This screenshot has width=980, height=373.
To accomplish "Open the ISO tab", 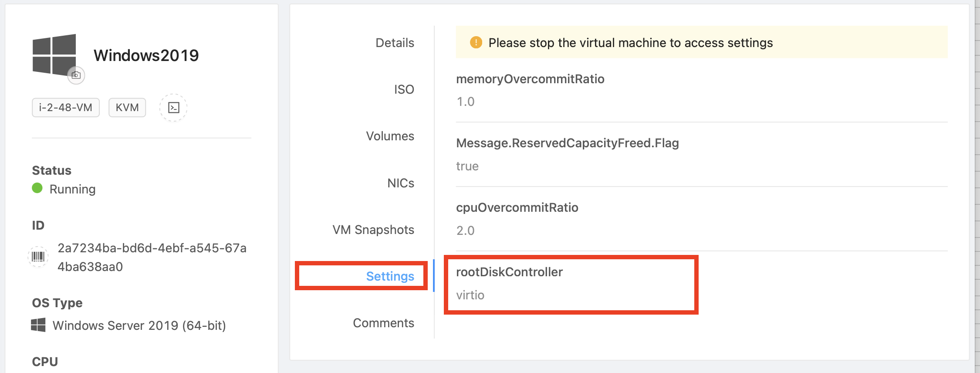I will [404, 89].
